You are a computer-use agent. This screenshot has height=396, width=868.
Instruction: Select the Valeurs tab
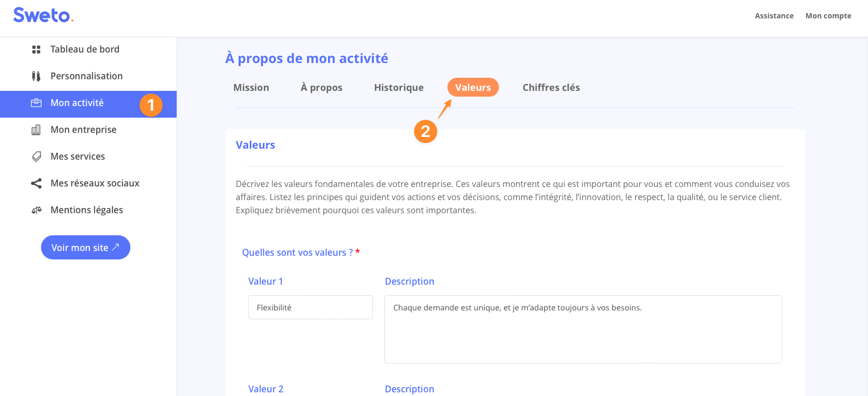473,88
